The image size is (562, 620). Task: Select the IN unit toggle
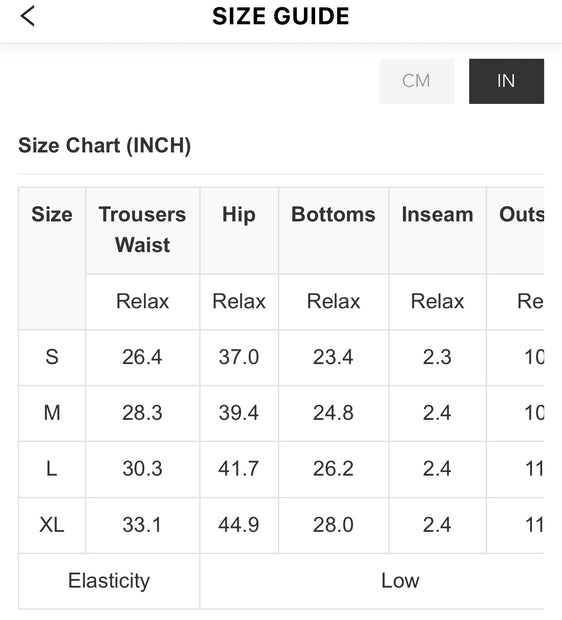click(x=506, y=81)
